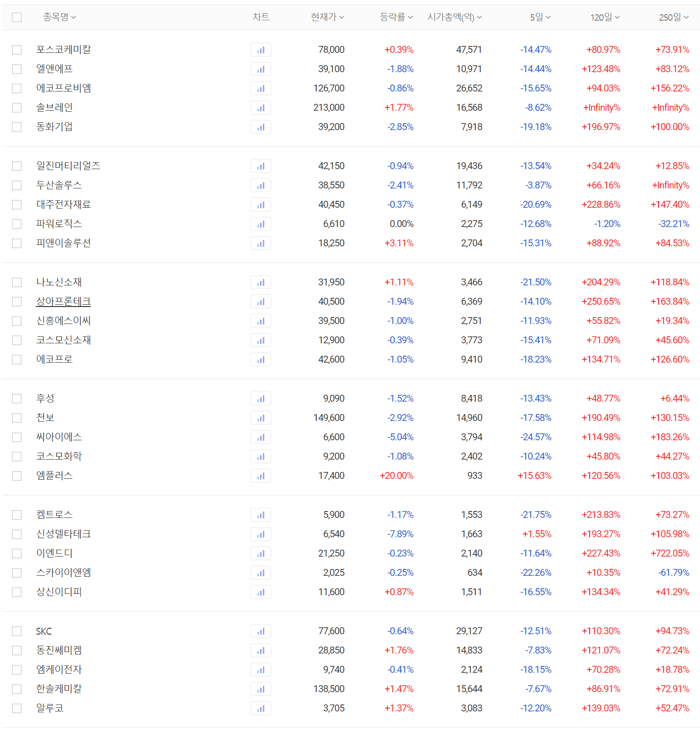
Task: Check the box for 포스코케미칼
Action: [x=17, y=50]
